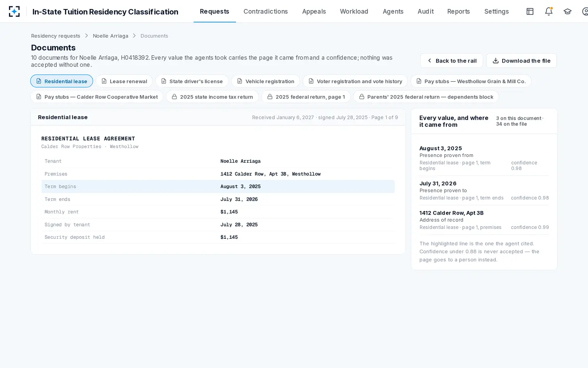Image resolution: width=588 pixels, height=368 pixels.
Task: Open the Reports tab
Action: click(459, 11)
